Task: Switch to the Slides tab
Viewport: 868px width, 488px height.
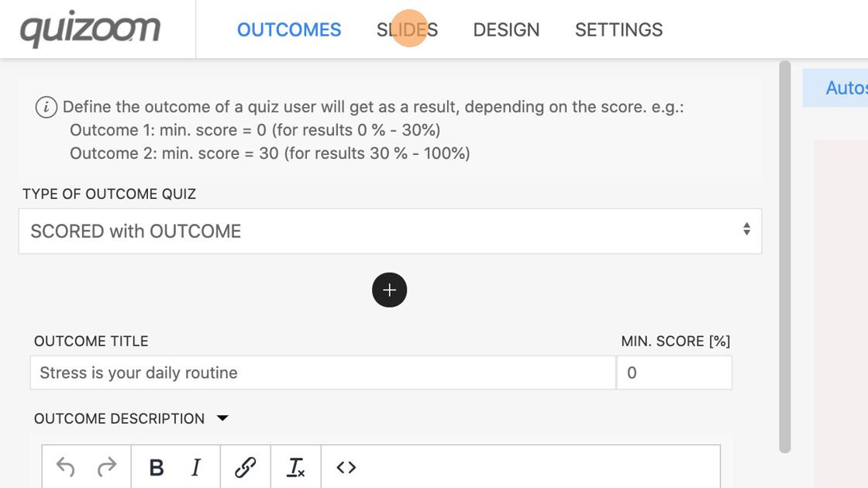Action: [x=407, y=29]
